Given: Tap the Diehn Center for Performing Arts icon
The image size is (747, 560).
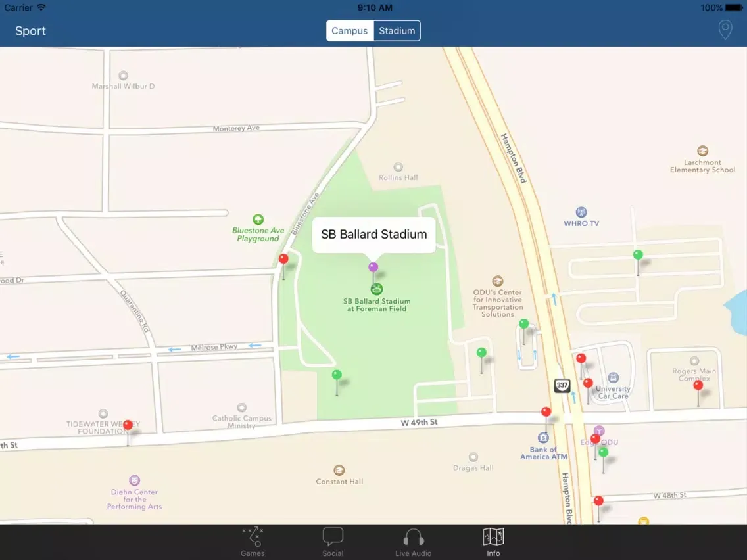Looking at the screenshot, I should click(x=134, y=480).
